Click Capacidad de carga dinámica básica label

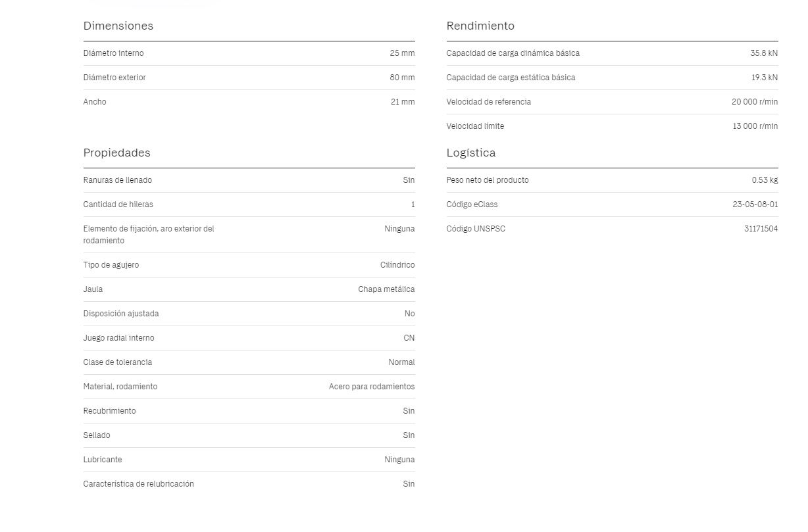point(513,53)
